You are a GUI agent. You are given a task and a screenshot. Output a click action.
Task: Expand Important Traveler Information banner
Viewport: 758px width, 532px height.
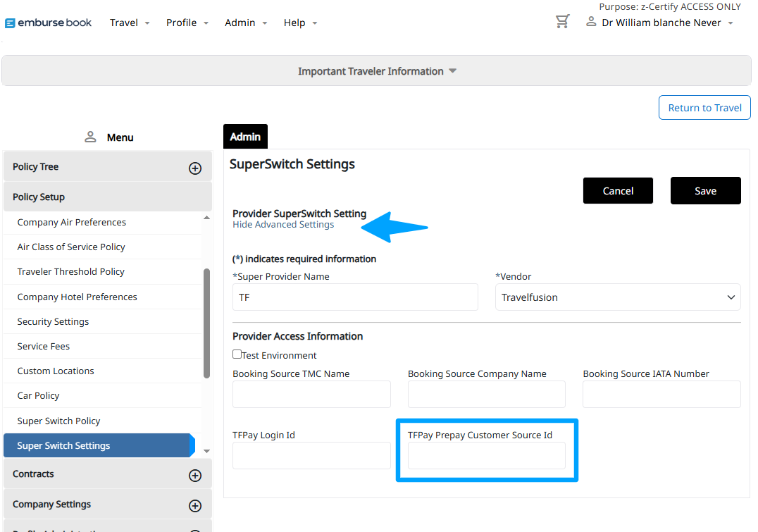(x=377, y=70)
